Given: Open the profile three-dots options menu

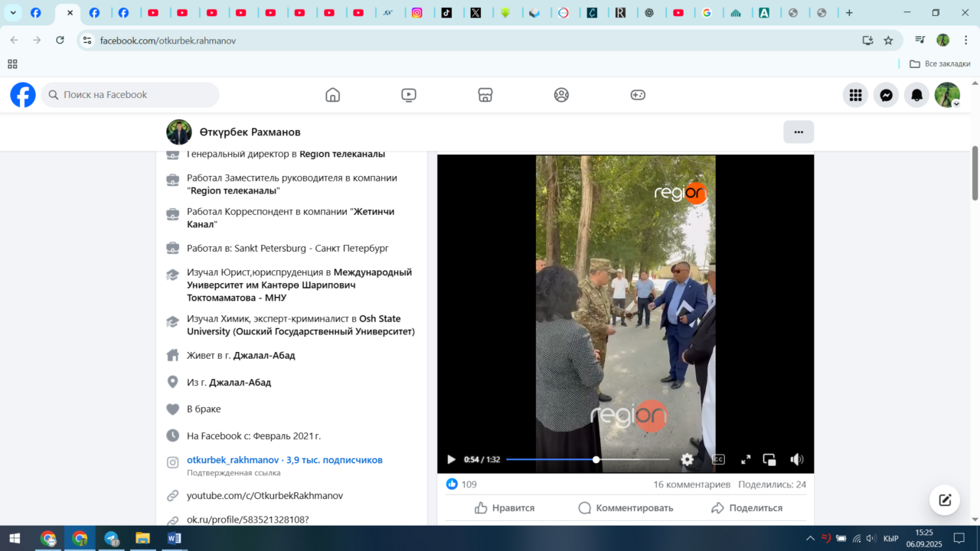Looking at the screenshot, I should (798, 132).
